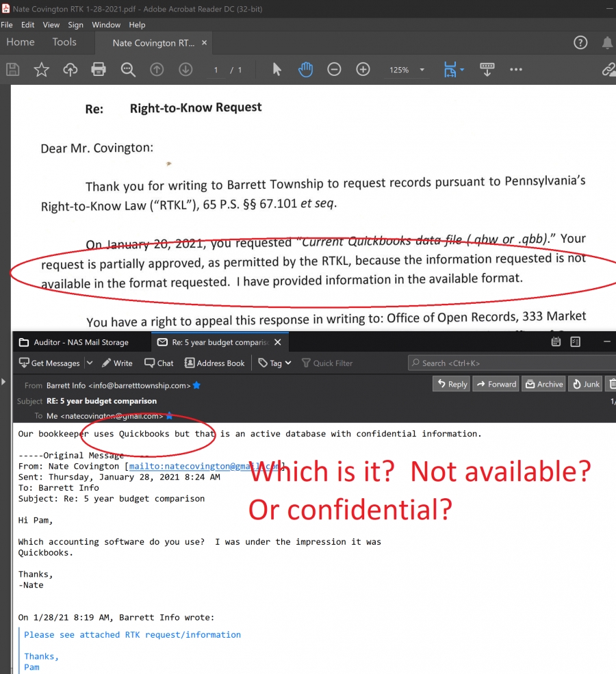
Task: Click the 'Dear Mr. Covington:' line in PDF
Action: pyautogui.click(x=97, y=148)
